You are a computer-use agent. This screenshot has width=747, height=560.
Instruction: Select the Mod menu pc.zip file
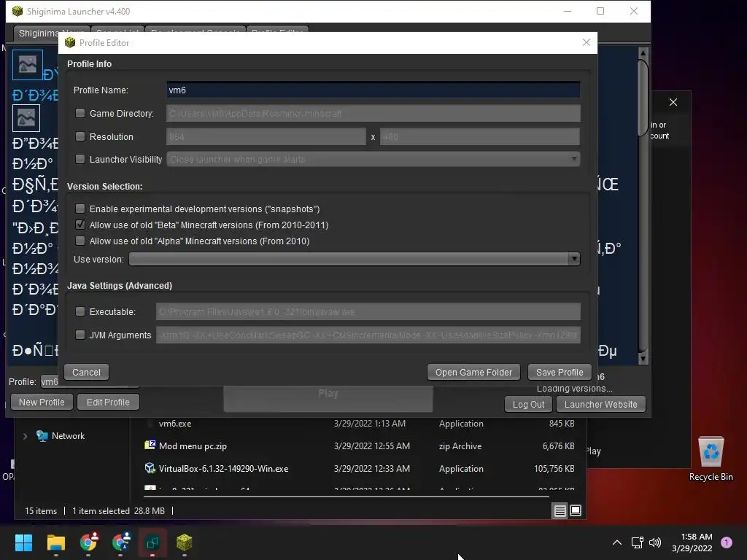point(193,446)
